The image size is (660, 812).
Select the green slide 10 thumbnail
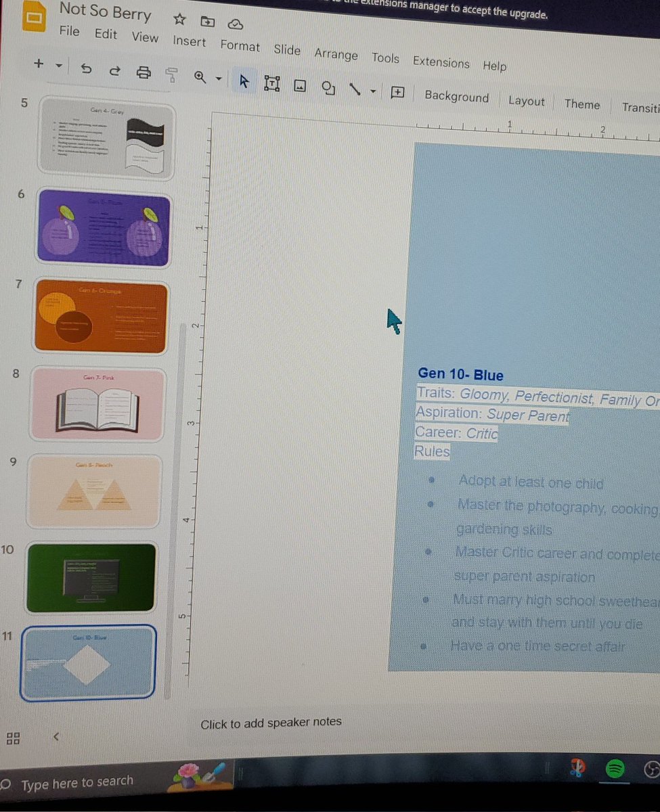click(91, 577)
